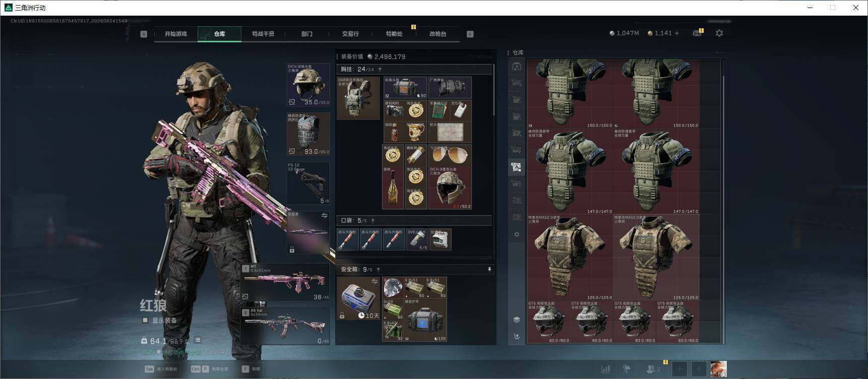Select the left armor showing 147.0/147.0

point(570,172)
